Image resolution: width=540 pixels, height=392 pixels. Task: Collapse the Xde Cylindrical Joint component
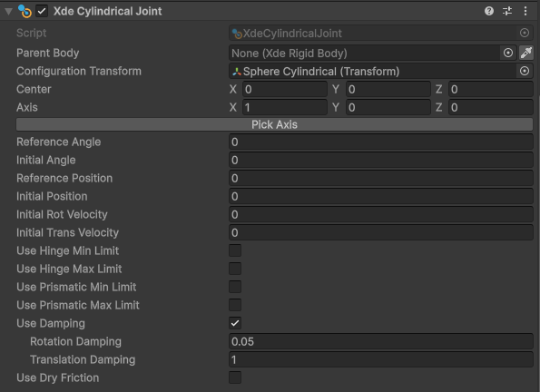(8, 12)
